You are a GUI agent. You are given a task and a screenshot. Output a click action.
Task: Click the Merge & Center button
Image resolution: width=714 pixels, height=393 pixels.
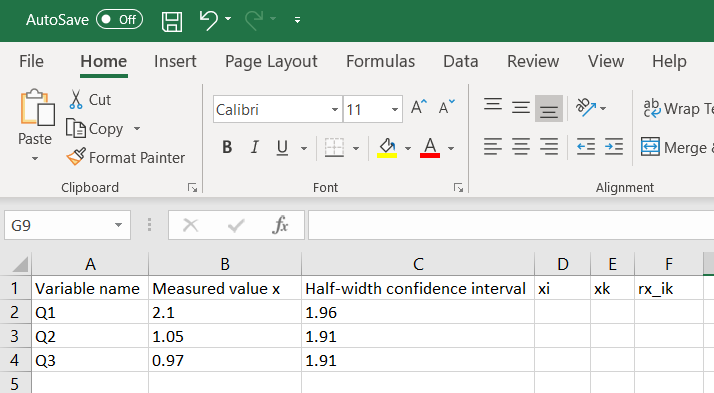point(678,147)
